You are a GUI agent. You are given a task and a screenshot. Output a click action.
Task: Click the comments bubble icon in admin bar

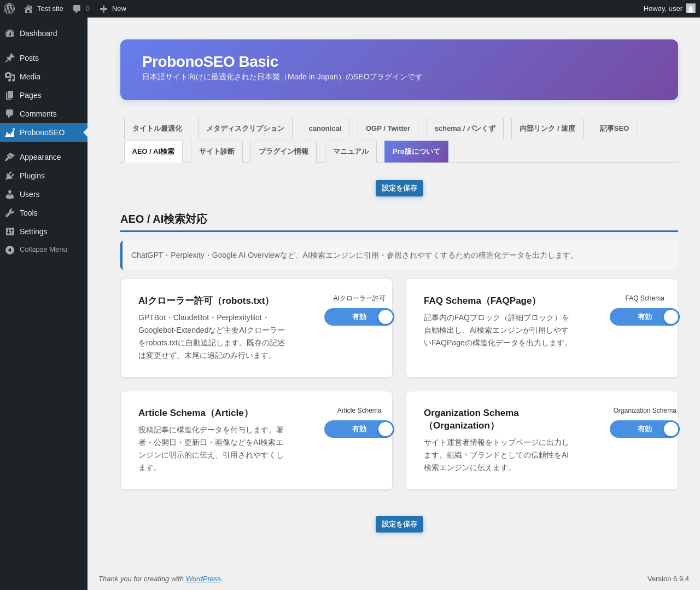[x=77, y=9]
